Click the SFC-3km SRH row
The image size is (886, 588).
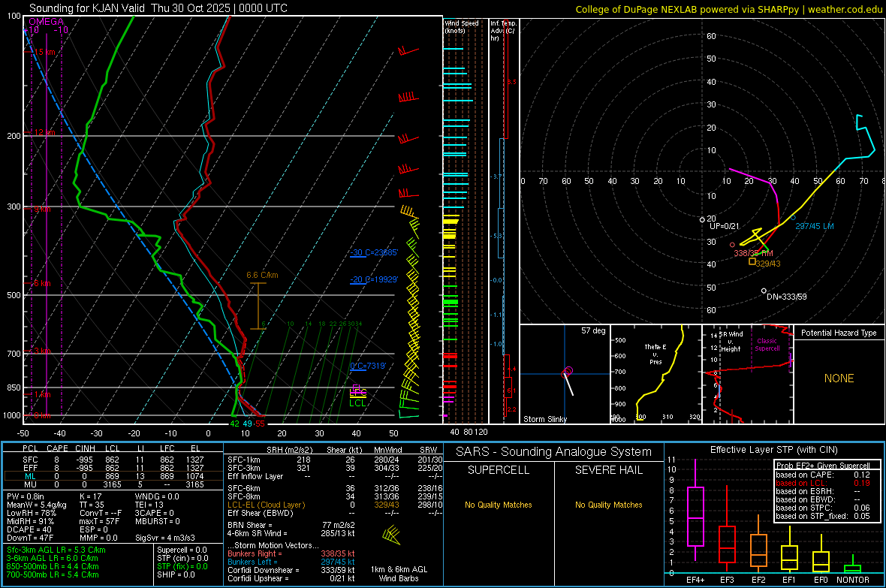[x=335, y=468]
